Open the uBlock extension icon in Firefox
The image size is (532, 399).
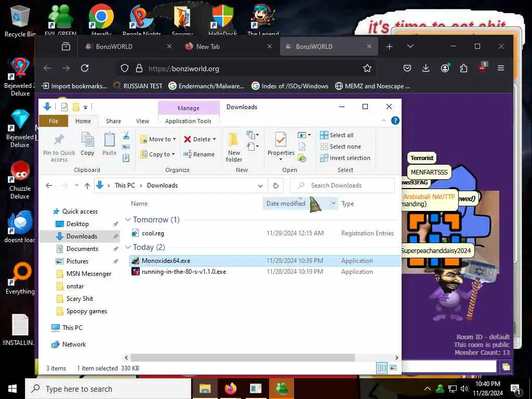point(482,68)
